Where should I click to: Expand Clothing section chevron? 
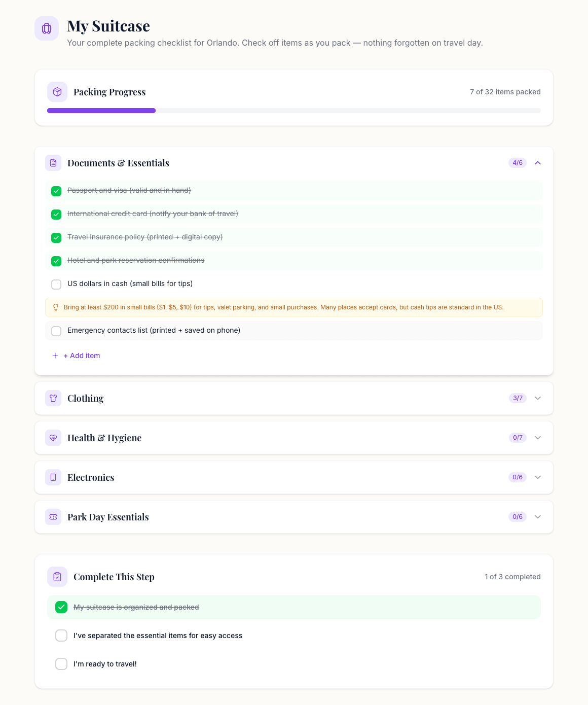click(538, 398)
